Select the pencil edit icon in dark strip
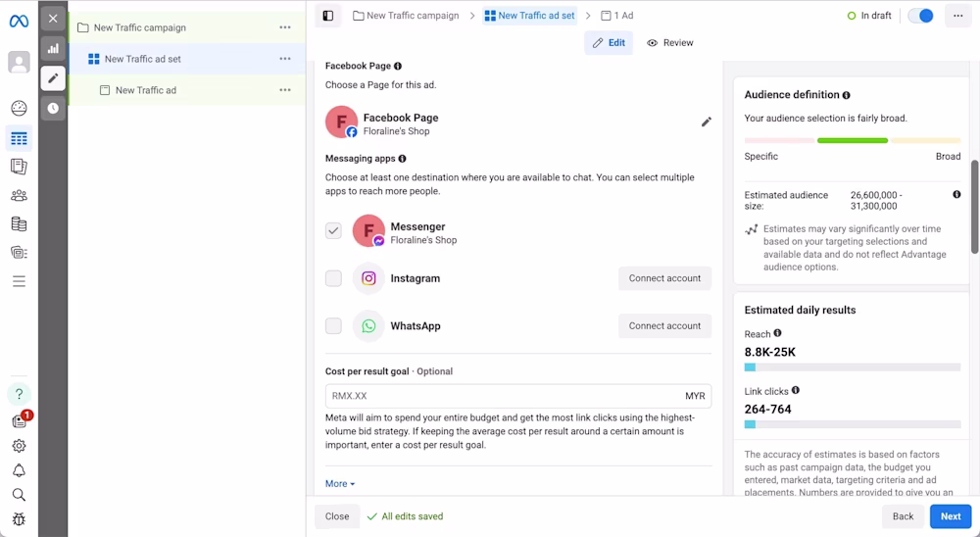 click(53, 78)
